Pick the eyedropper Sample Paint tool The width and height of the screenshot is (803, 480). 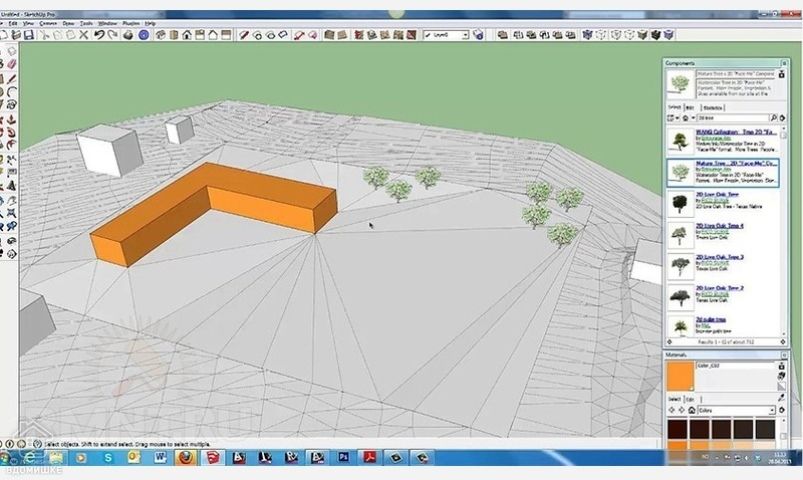pos(783,396)
